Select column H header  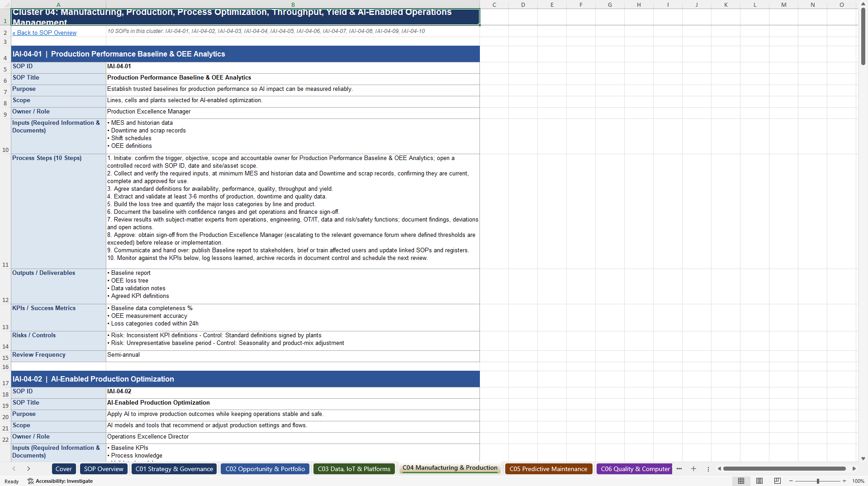[x=639, y=5]
